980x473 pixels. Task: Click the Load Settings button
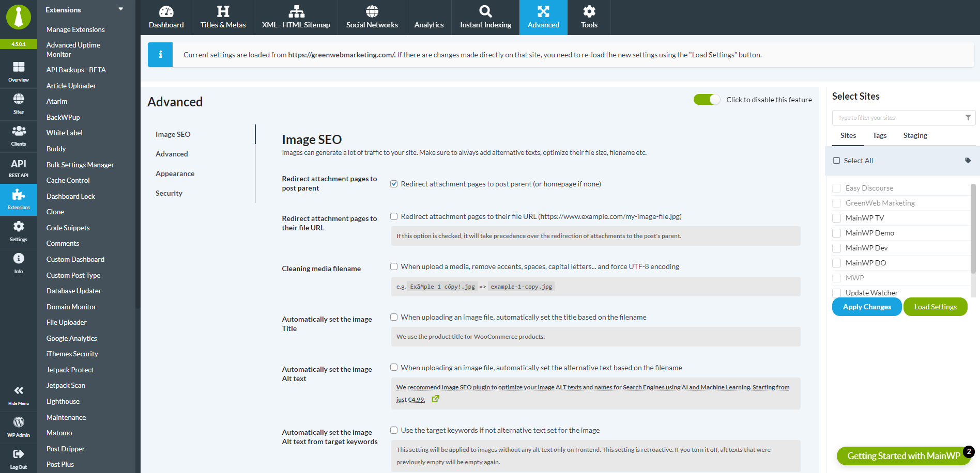pyautogui.click(x=936, y=307)
